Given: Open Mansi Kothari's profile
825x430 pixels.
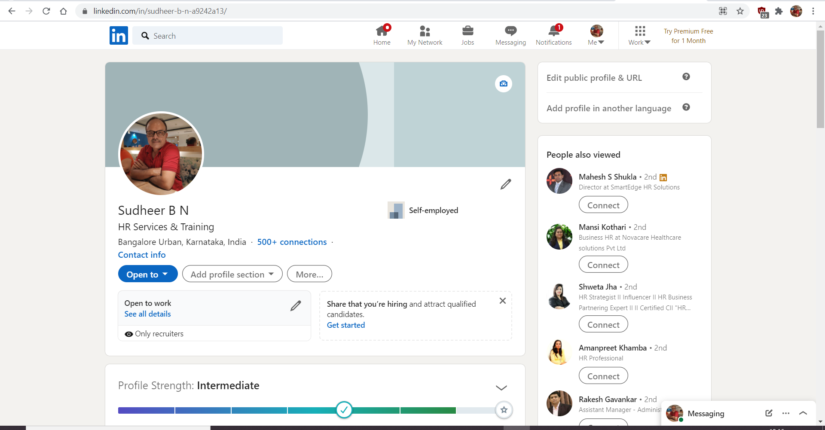Looking at the screenshot, I should coord(602,227).
